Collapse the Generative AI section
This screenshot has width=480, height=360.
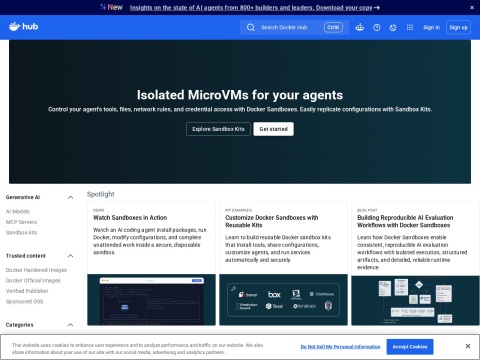point(70,197)
